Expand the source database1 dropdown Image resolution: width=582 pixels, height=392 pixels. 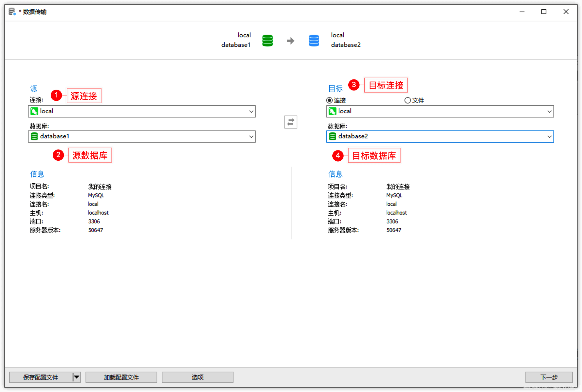251,136
